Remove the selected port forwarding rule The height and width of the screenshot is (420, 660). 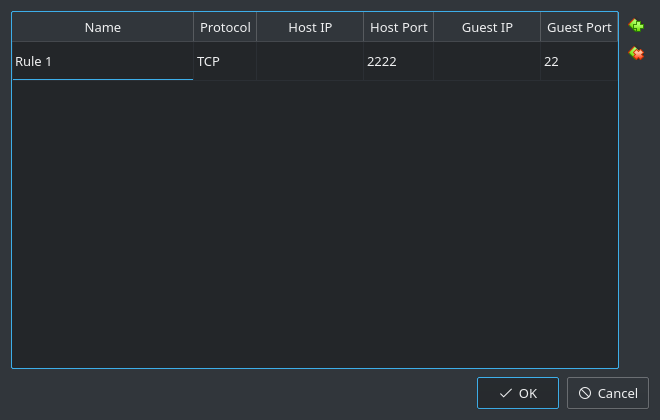(636, 53)
